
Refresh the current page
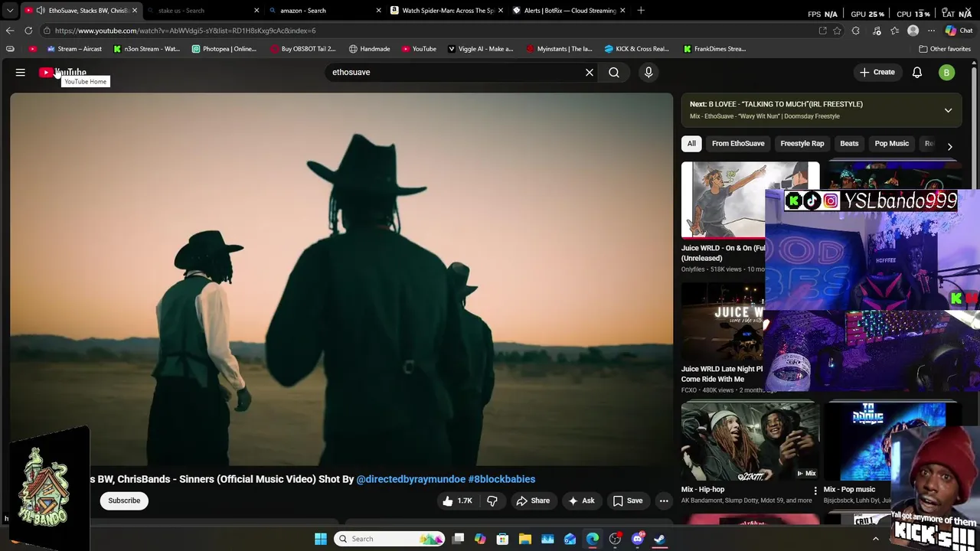[28, 31]
